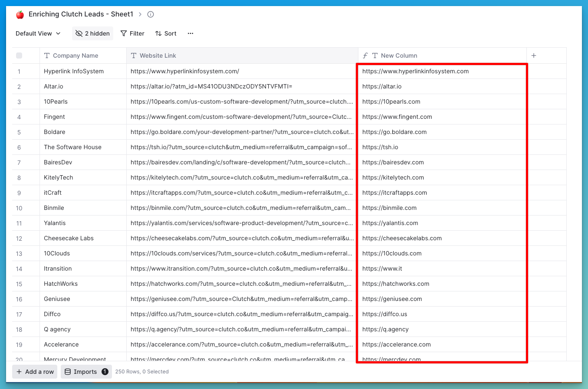Image resolution: width=588 pixels, height=389 pixels.
Task: Click the red apple sheet icon
Action: tap(20, 15)
